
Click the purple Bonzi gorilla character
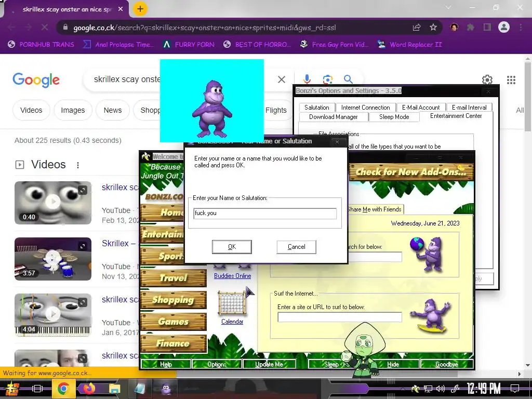tap(212, 109)
